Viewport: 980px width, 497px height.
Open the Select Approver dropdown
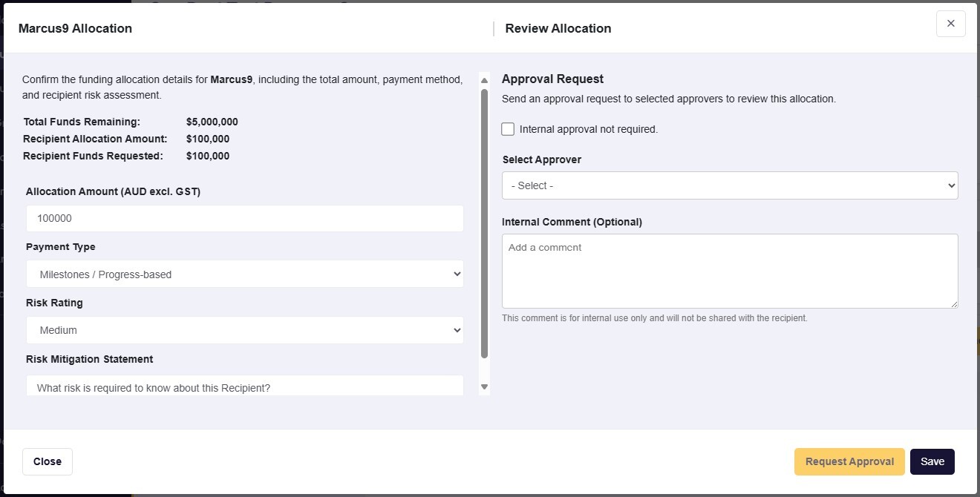pyautogui.click(x=730, y=185)
